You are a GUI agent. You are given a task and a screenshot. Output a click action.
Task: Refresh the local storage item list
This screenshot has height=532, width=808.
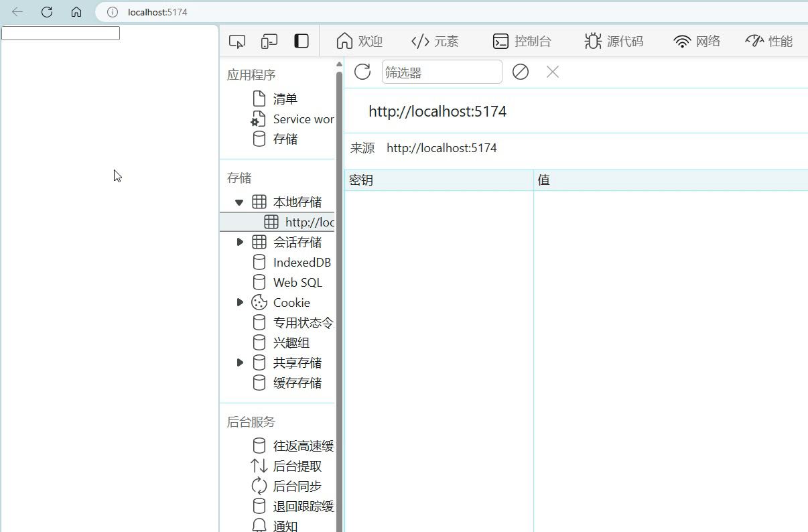362,72
